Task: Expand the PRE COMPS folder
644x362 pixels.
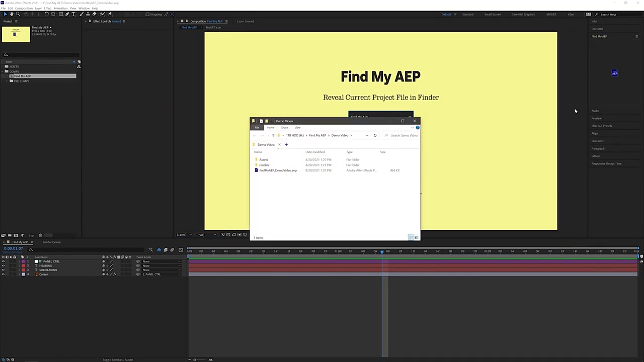Action: point(7,81)
